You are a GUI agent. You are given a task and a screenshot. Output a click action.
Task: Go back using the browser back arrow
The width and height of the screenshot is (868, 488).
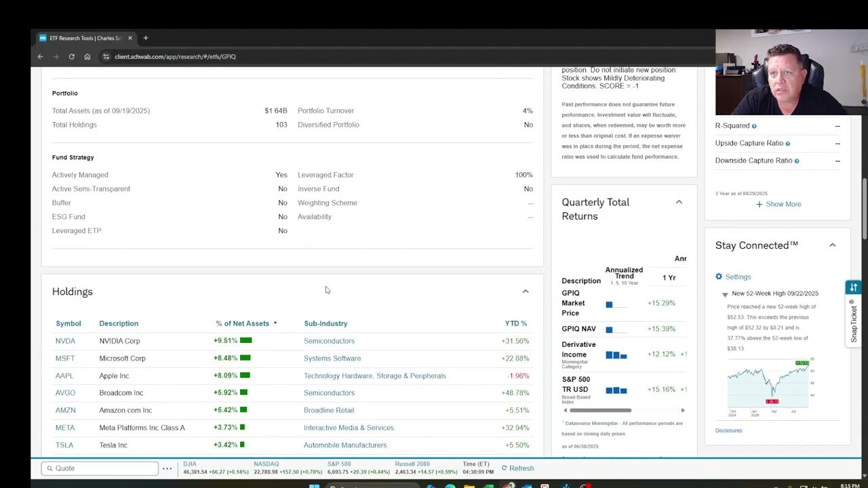40,57
